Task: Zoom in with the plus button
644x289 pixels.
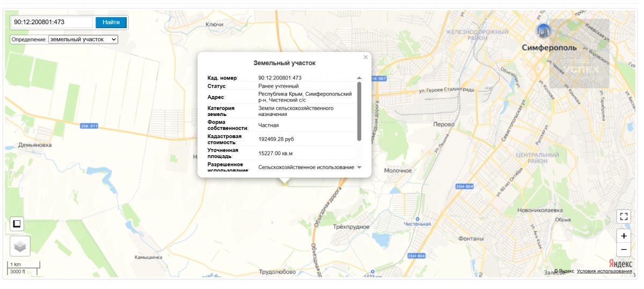Action: 624,236
